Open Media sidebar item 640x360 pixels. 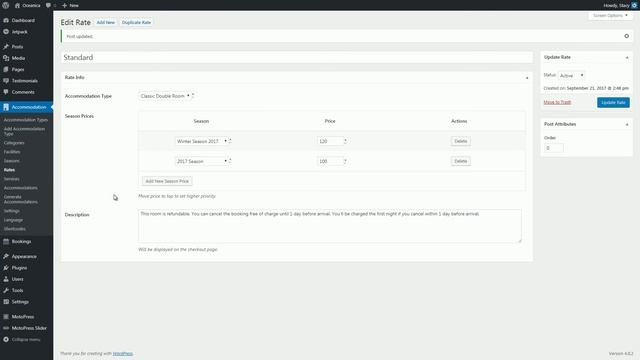[x=18, y=58]
